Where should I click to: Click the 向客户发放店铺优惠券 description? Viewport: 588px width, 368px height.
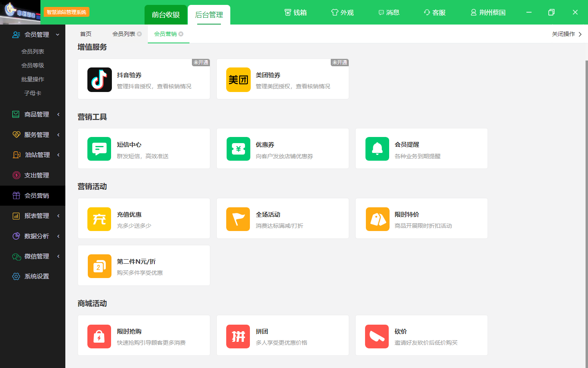pos(284,156)
